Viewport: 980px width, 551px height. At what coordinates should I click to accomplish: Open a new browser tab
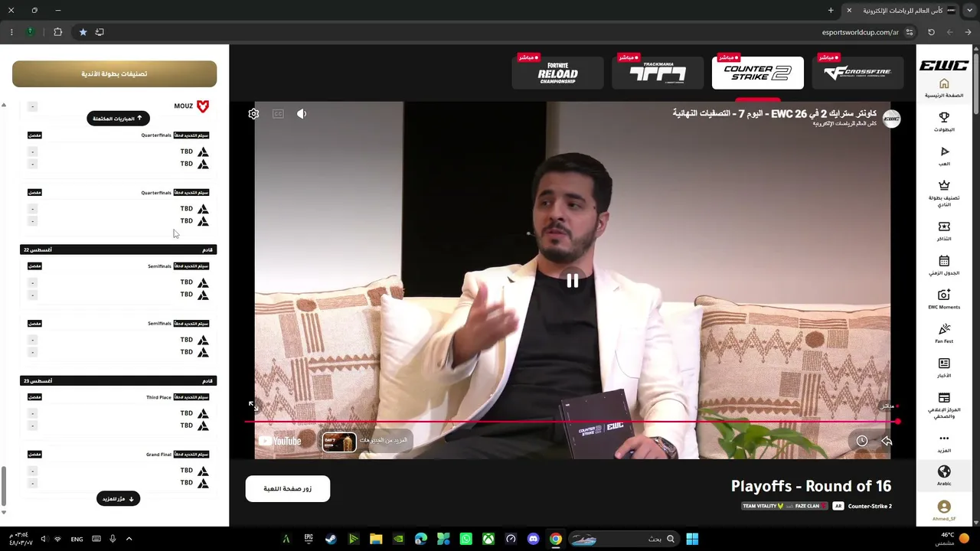coord(831,11)
